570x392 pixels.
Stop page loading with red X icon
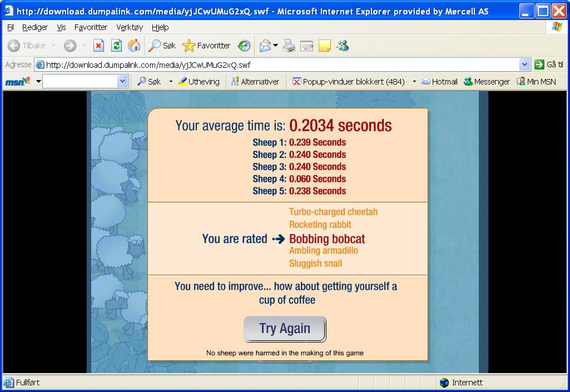pos(98,46)
